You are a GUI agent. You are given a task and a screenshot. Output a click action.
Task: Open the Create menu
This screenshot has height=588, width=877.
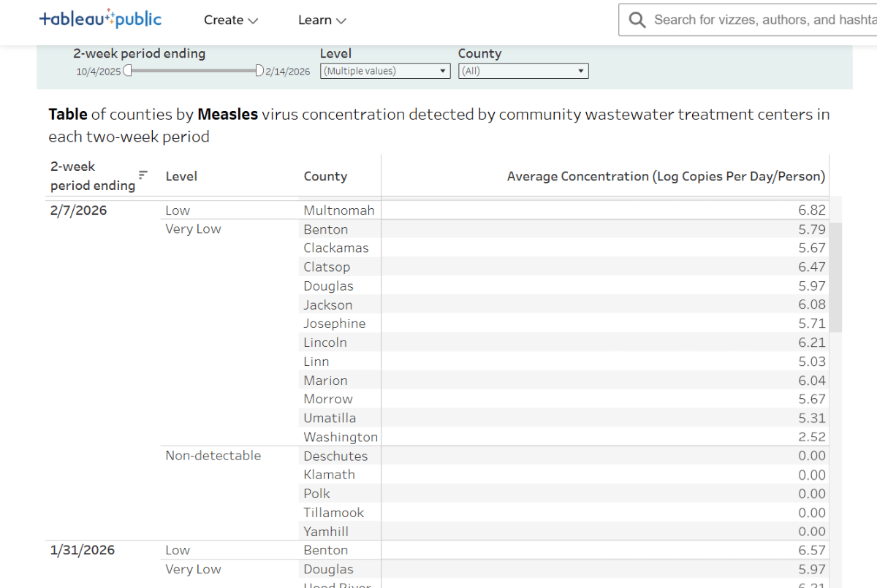point(231,20)
